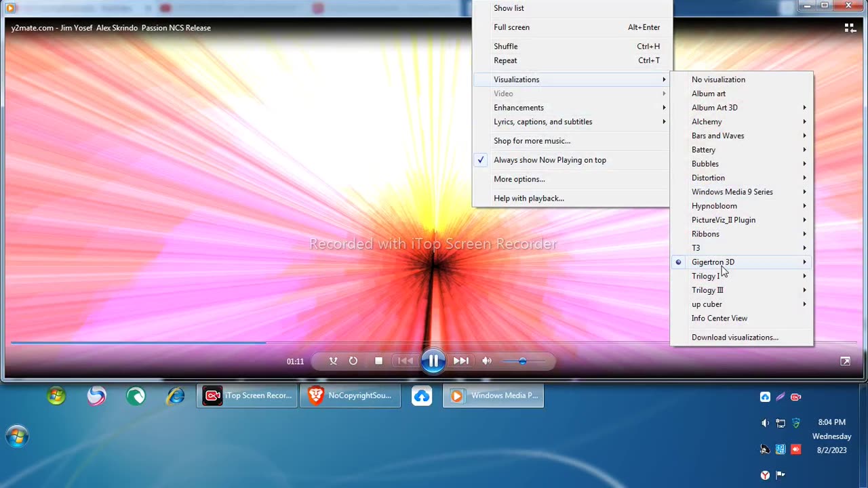Viewport: 868px width, 488px height.
Task: Click Download visualizations...
Action: [742, 338]
